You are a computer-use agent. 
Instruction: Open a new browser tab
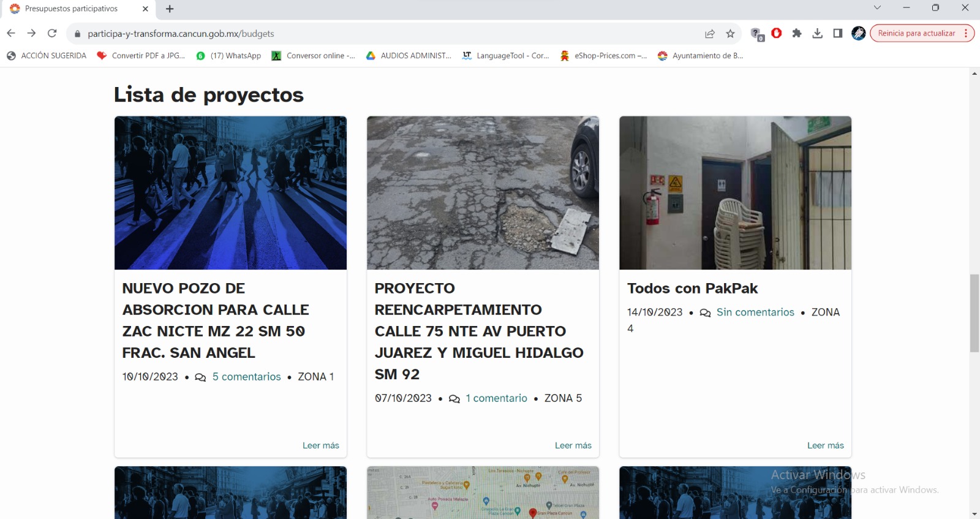[x=170, y=9]
